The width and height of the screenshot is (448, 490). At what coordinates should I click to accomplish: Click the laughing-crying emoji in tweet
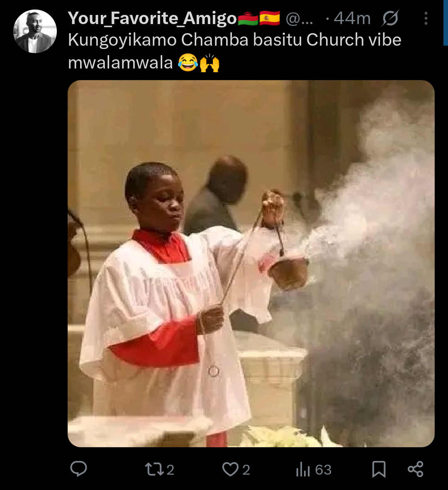[187, 63]
